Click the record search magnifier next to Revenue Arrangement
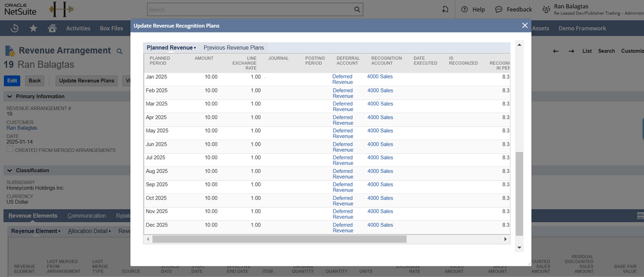This screenshot has width=644, height=277. tap(120, 51)
